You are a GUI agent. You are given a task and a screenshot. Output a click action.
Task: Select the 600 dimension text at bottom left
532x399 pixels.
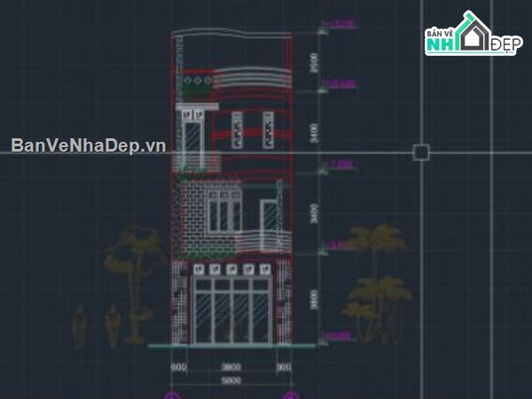[178, 367]
